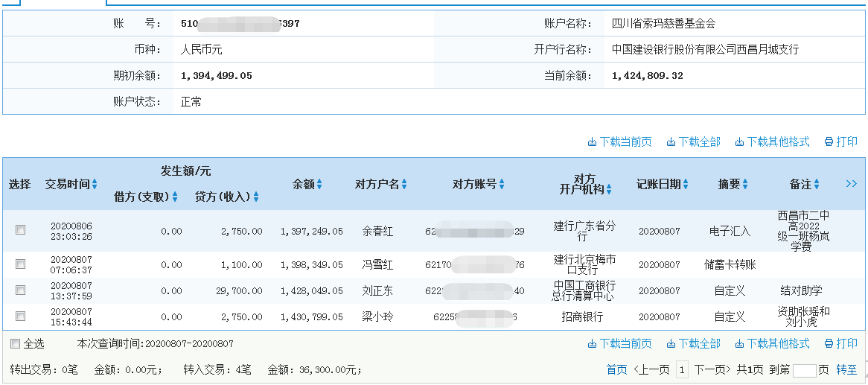The width and height of the screenshot is (868, 385).
Task: Click the 转至 jump button
Action: click(x=846, y=369)
